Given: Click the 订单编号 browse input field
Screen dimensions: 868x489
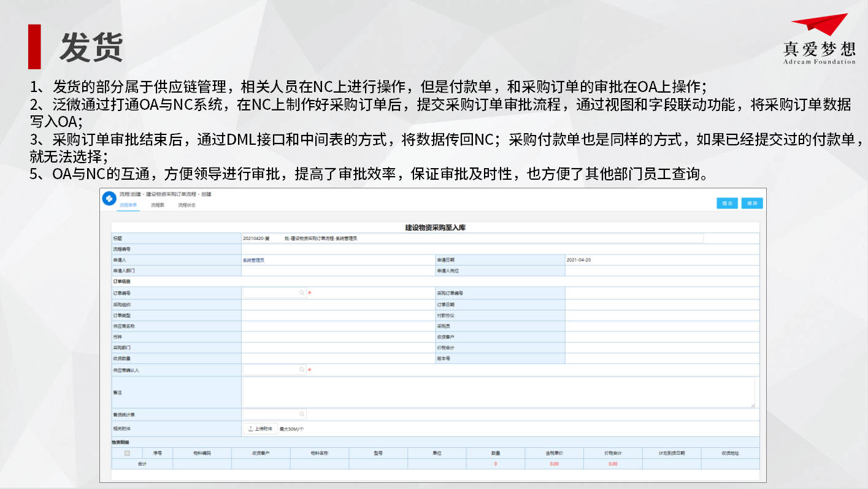Looking at the screenshot, I should (x=274, y=293).
